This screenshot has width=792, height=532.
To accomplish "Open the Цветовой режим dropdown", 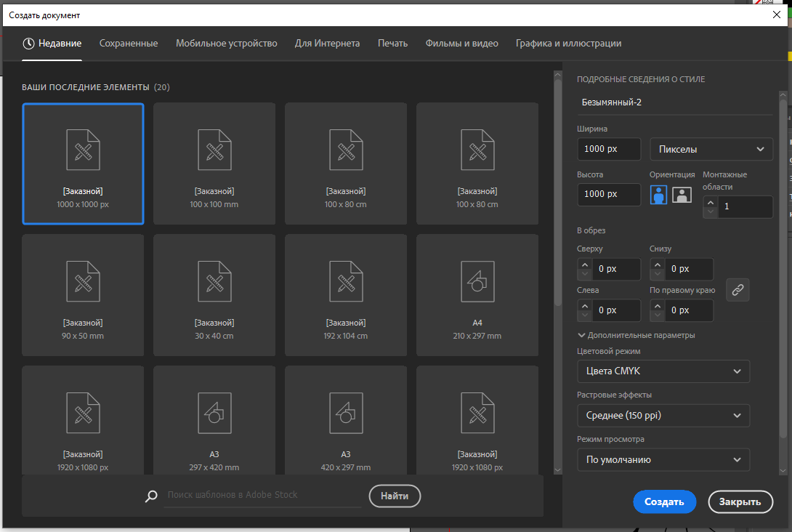I will [x=663, y=371].
